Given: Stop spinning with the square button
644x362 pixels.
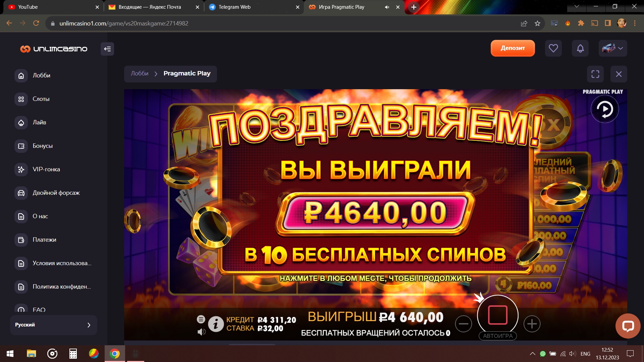Looking at the screenshot, I should pos(498,315).
